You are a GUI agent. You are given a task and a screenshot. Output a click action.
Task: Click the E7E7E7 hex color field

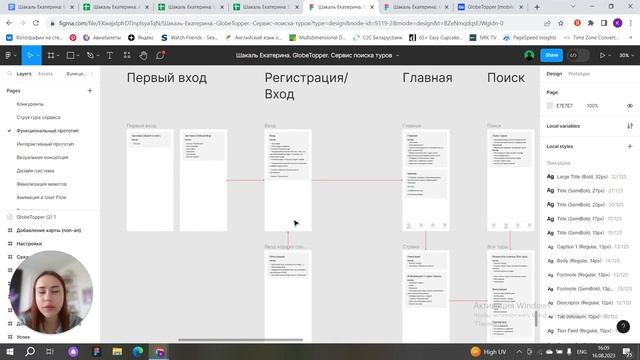[x=564, y=106]
